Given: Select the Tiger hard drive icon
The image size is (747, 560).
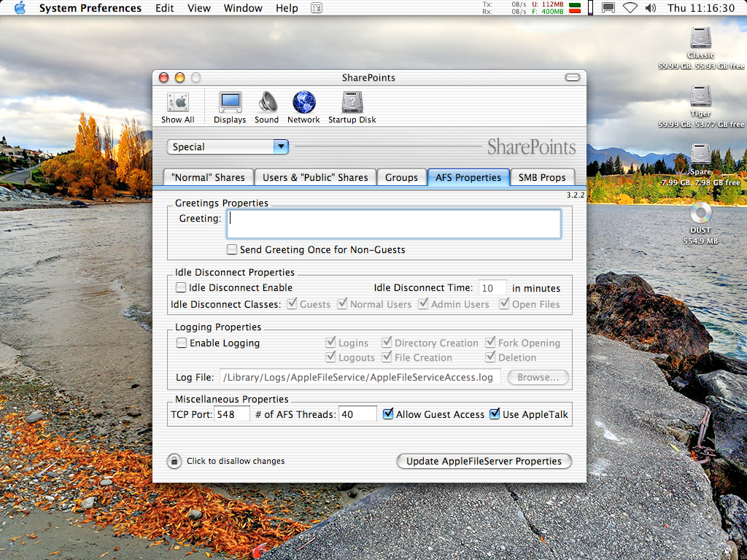Looking at the screenshot, I should [701, 96].
